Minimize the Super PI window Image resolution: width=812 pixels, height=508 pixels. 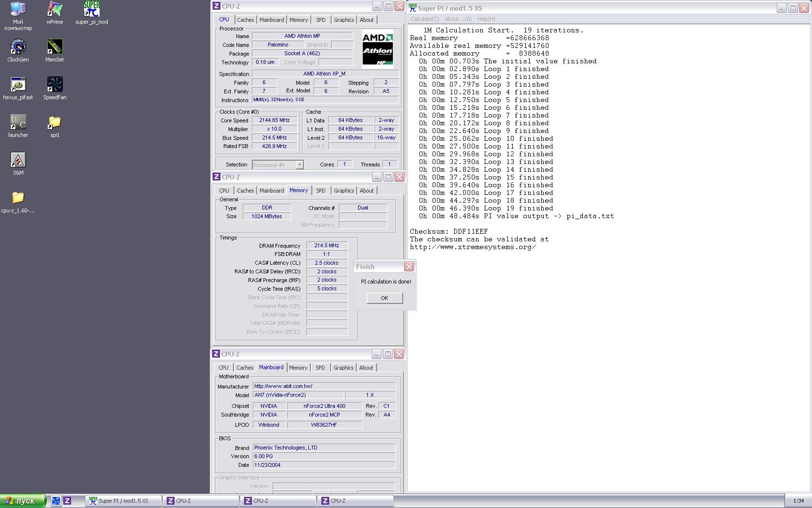click(x=782, y=8)
